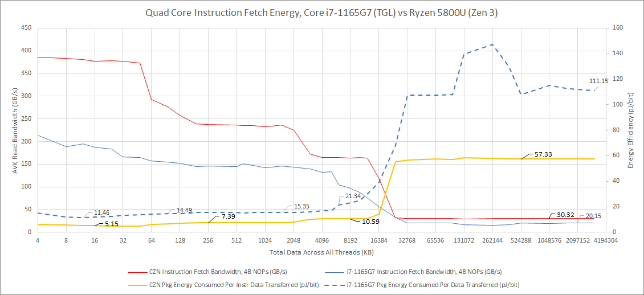Image resolution: width=644 pixels, height=295 pixels.
Task: Select the 10.59 data label
Action: click(370, 222)
